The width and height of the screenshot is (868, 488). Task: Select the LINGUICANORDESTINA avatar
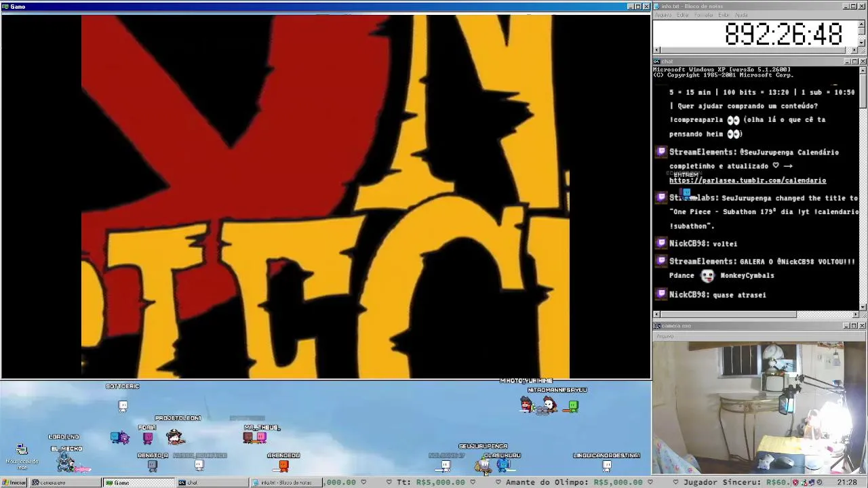coord(607,466)
